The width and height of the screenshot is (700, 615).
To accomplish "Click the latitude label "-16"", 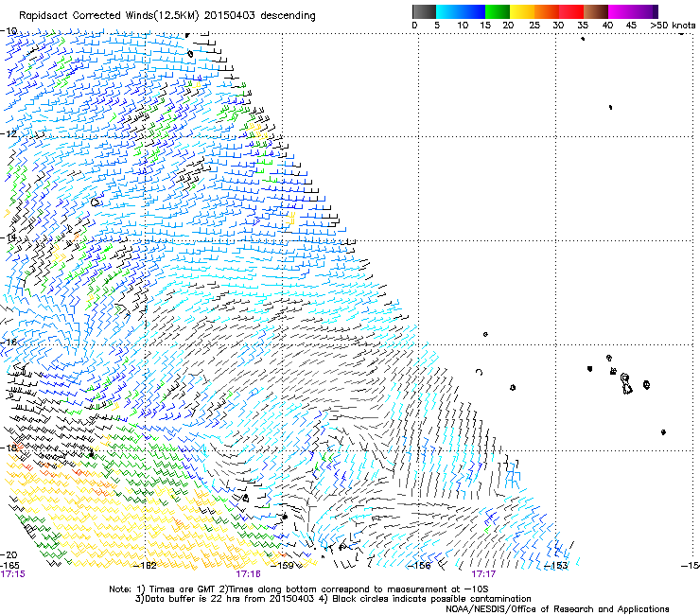I will coord(9,343).
